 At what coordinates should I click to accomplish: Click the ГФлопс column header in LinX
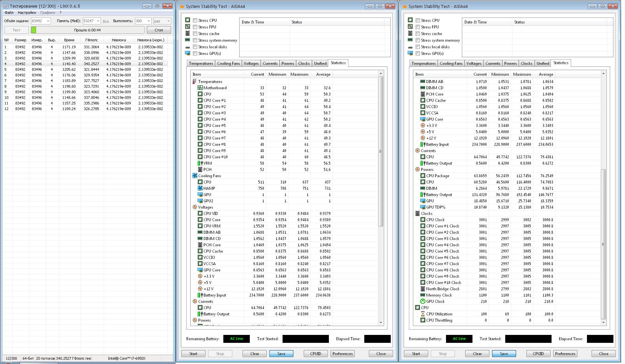pyautogui.click(x=92, y=40)
